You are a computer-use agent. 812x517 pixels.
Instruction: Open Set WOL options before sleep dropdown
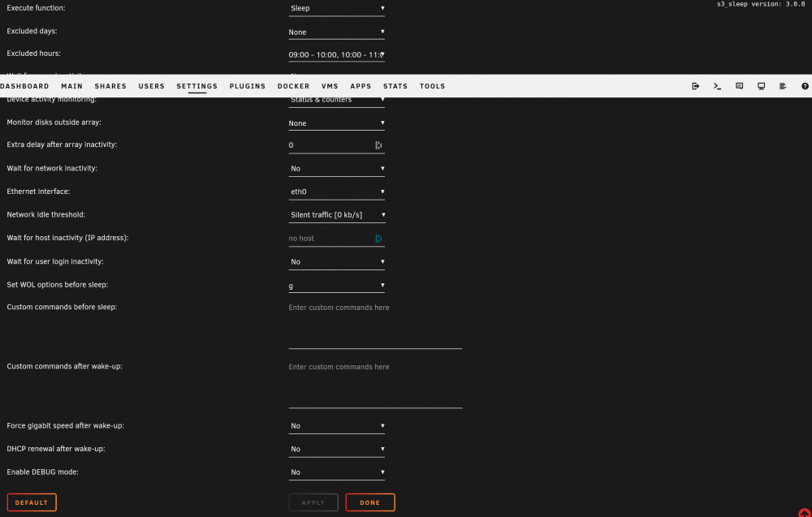tap(337, 286)
